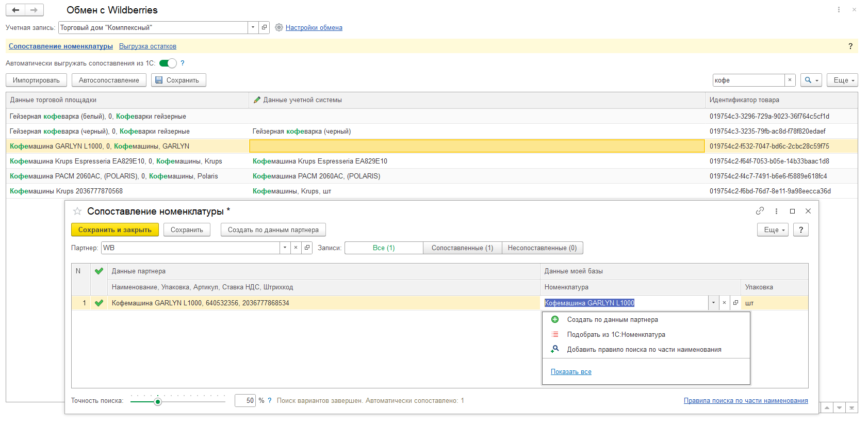Toggle automatic upload of mappings from 1С
The image size is (868, 424).
168,63
